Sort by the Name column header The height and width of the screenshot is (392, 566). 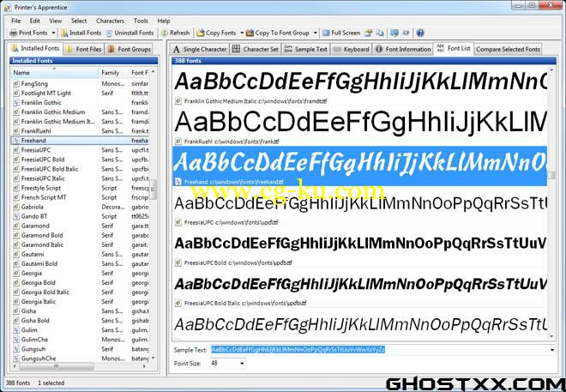pos(54,73)
